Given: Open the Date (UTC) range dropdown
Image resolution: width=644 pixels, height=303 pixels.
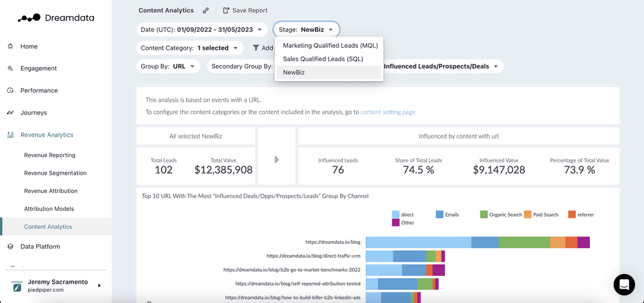Looking at the screenshot, I should pos(201,30).
